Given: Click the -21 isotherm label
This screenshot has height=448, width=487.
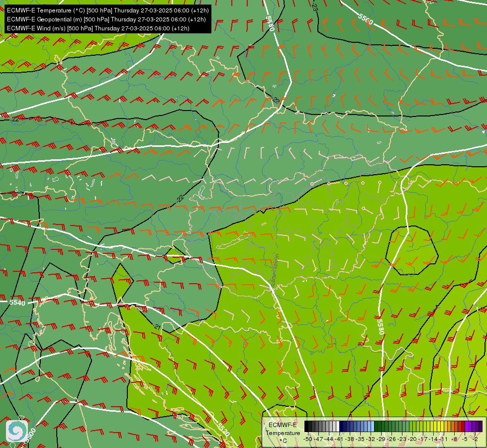Looking at the screenshot, I should coord(157,327).
